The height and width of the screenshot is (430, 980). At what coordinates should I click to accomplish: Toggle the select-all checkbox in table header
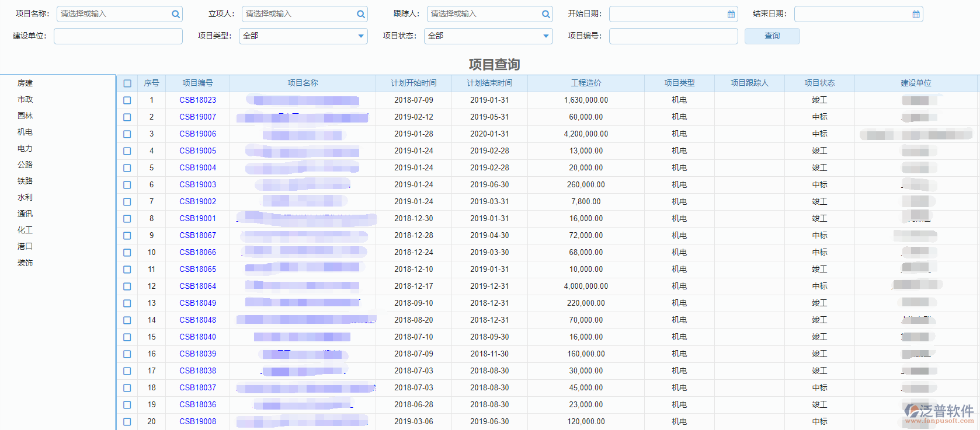(127, 83)
